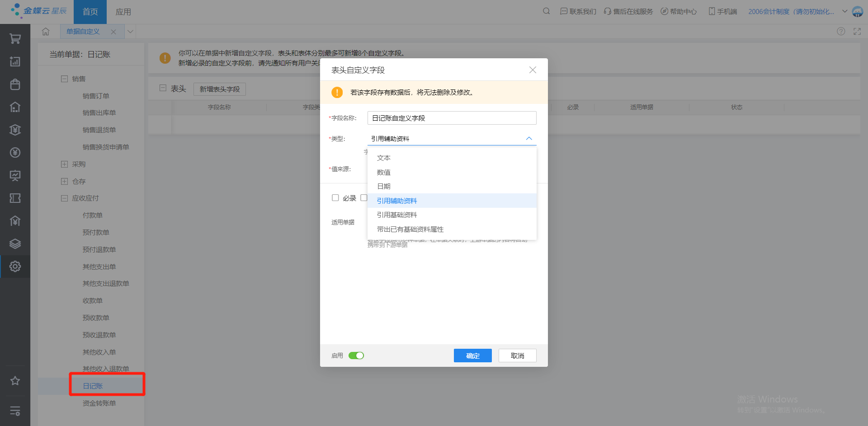Open the presentation chart sidebar icon

[x=15, y=175]
